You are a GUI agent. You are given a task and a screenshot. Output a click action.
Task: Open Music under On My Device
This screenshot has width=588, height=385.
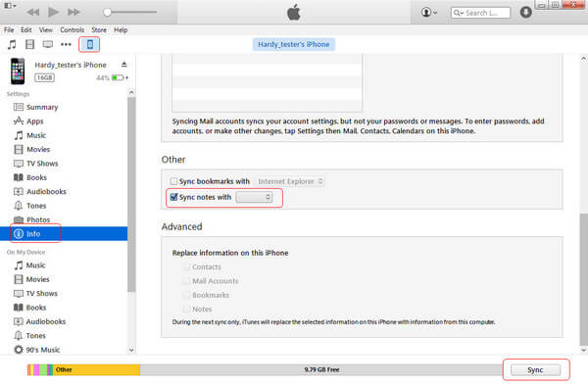click(64, 265)
